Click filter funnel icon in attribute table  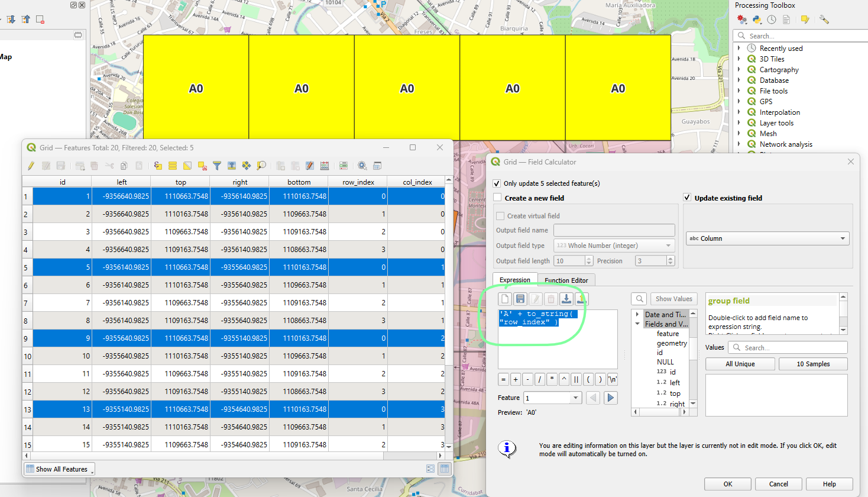[x=217, y=166]
